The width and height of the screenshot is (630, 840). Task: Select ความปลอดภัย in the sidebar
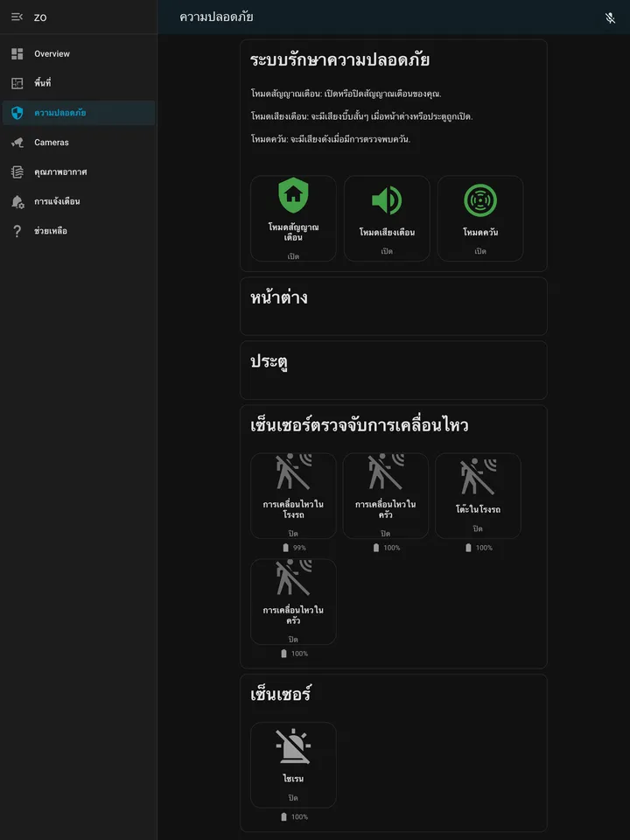coord(79,113)
